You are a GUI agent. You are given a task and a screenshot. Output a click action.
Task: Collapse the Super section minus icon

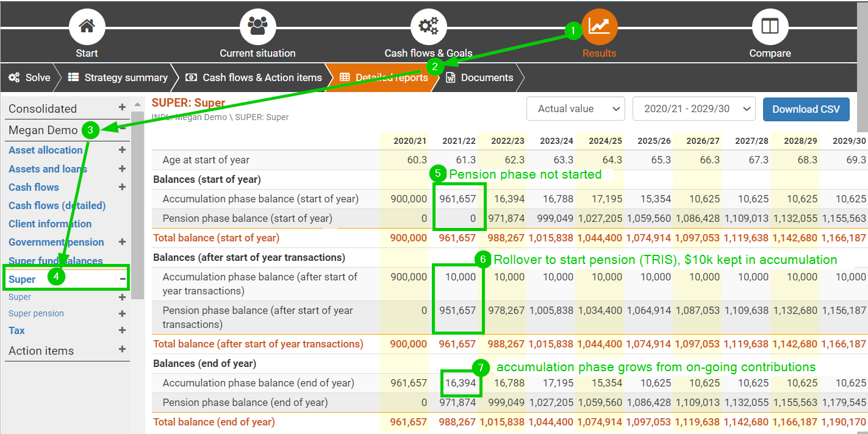point(123,279)
